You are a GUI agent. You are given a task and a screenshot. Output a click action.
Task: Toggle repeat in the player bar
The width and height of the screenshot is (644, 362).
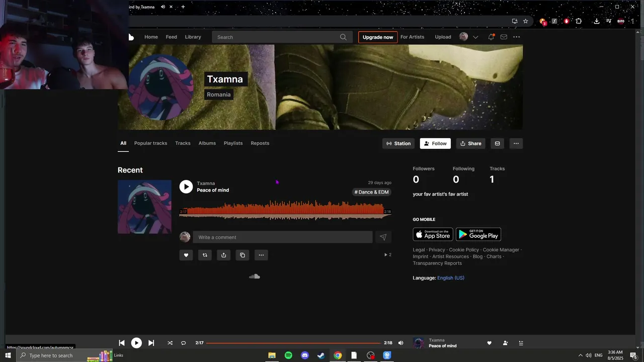click(184, 343)
